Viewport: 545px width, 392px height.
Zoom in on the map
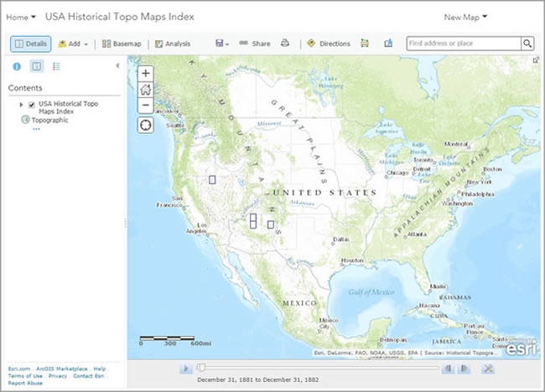click(146, 73)
